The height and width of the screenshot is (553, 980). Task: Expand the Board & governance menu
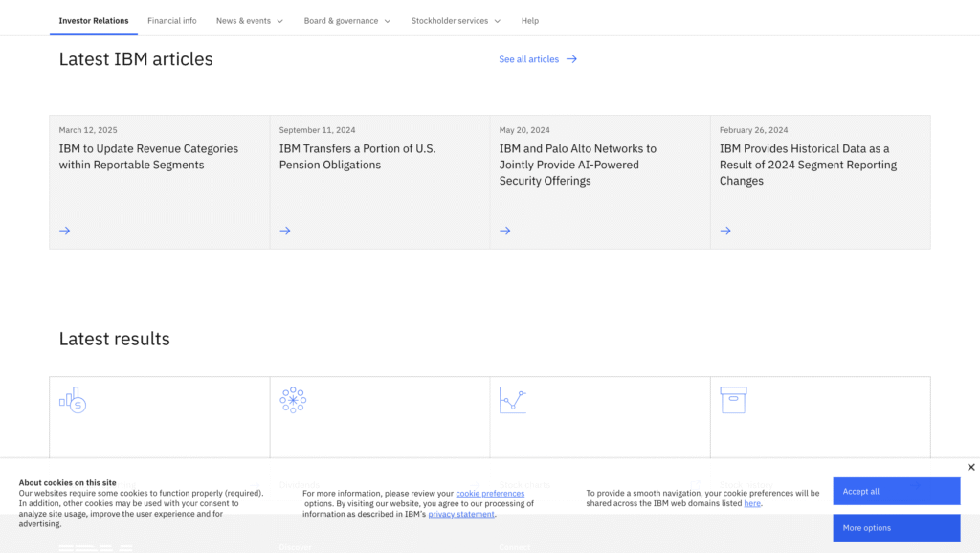point(347,21)
